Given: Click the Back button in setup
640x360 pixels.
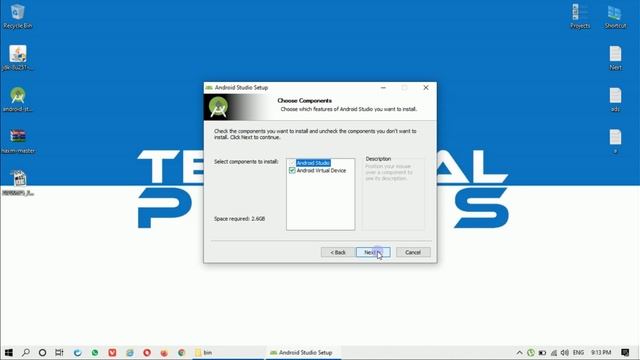Looking at the screenshot, I should 338,252.
